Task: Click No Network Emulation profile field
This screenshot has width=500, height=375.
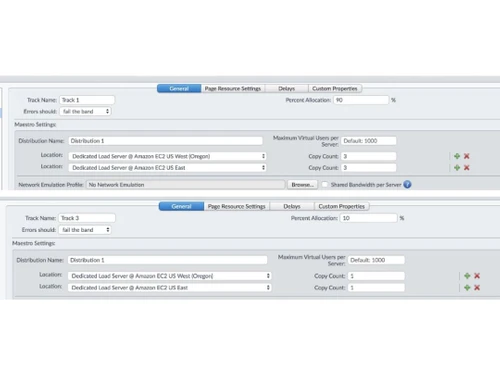Action: pyautogui.click(x=186, y=184)
